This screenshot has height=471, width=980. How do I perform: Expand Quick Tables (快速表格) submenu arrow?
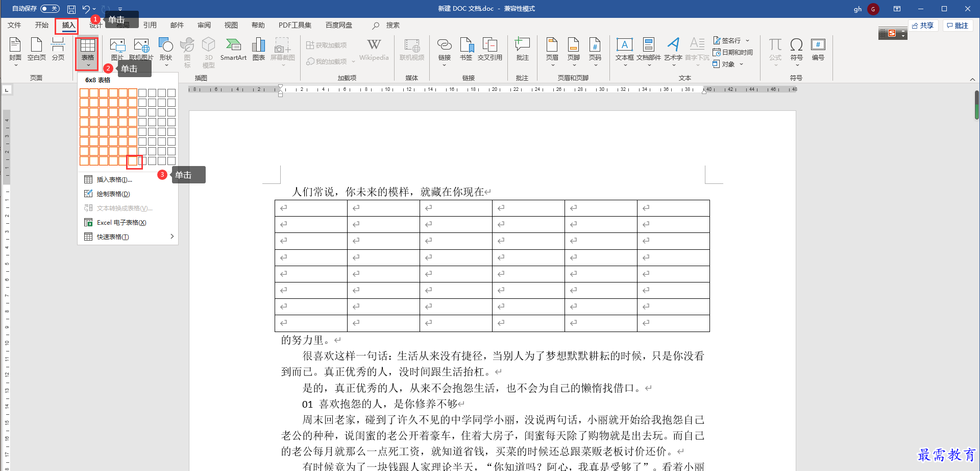[172, 237]
